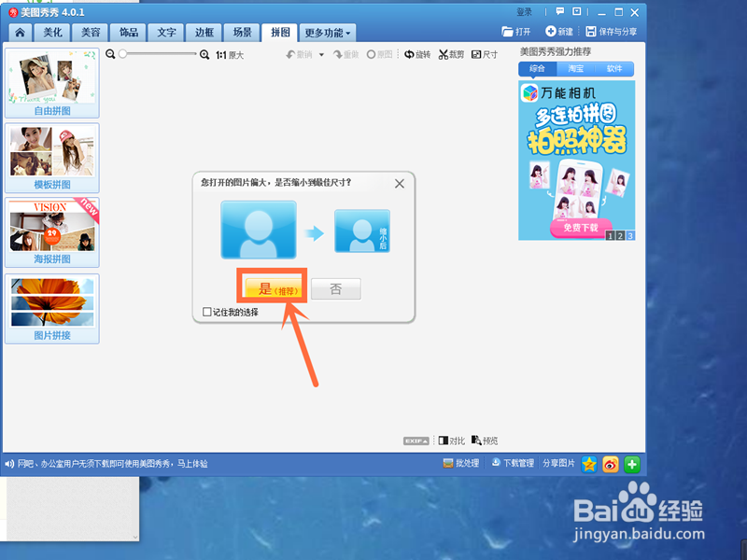
Task: Click the 旋转 rotate tool
Action: click(417, 55)
